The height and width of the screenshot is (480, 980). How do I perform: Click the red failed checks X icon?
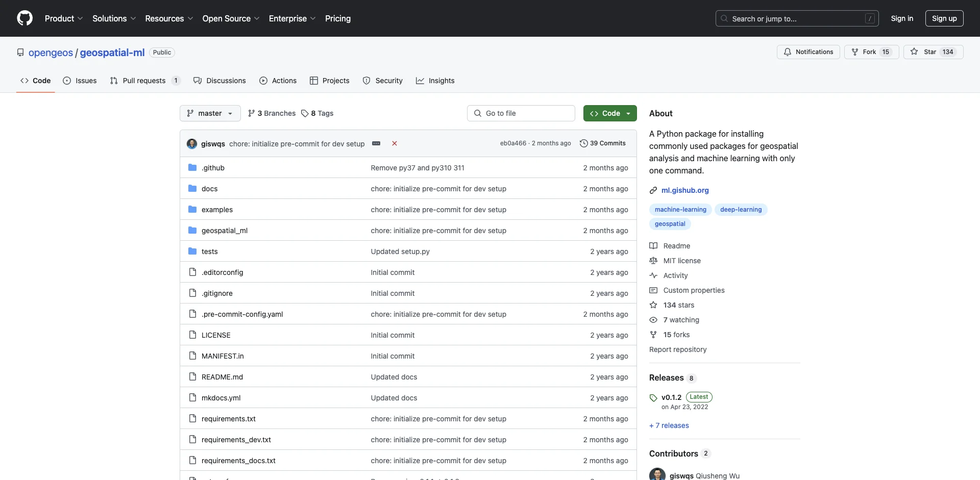(x=395, y=143)
